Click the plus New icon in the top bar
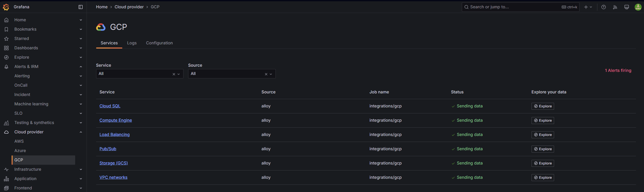Screen dimensions: 644x192 pyautogui.click(x=586, y=7)
